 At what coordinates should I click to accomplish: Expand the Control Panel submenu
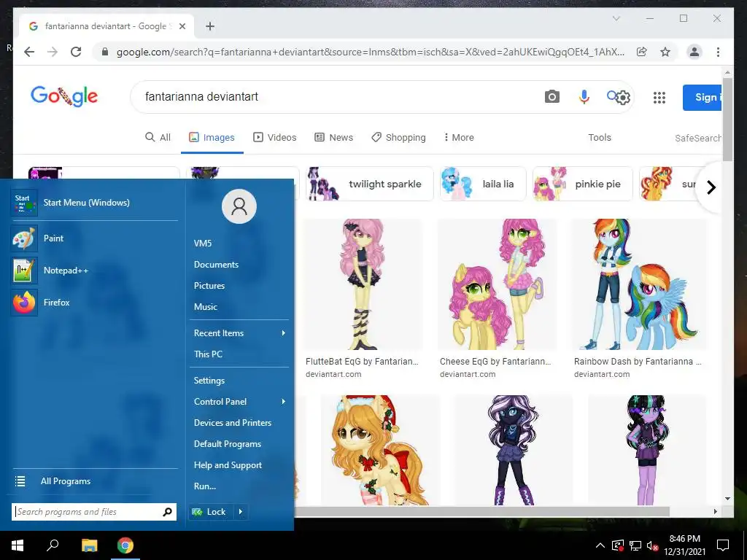(x=239, y=402)
